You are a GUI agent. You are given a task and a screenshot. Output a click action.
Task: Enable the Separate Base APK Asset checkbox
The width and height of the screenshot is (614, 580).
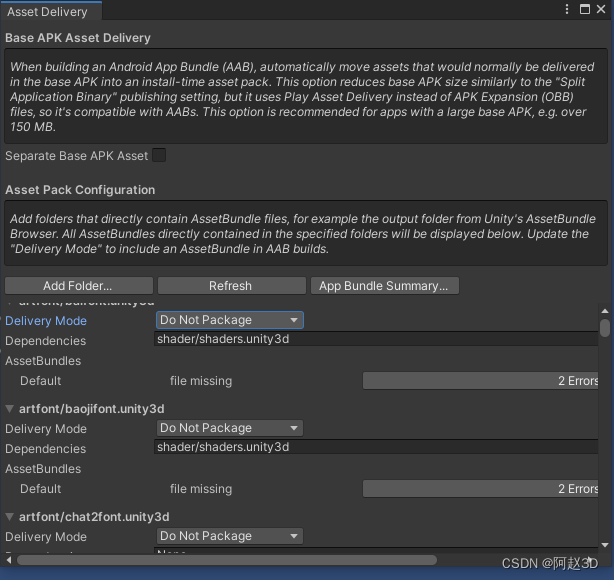[159, 155]
